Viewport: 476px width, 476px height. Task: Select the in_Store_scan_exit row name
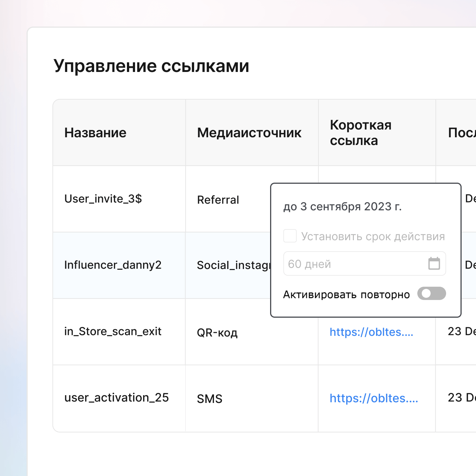[113, 332]
